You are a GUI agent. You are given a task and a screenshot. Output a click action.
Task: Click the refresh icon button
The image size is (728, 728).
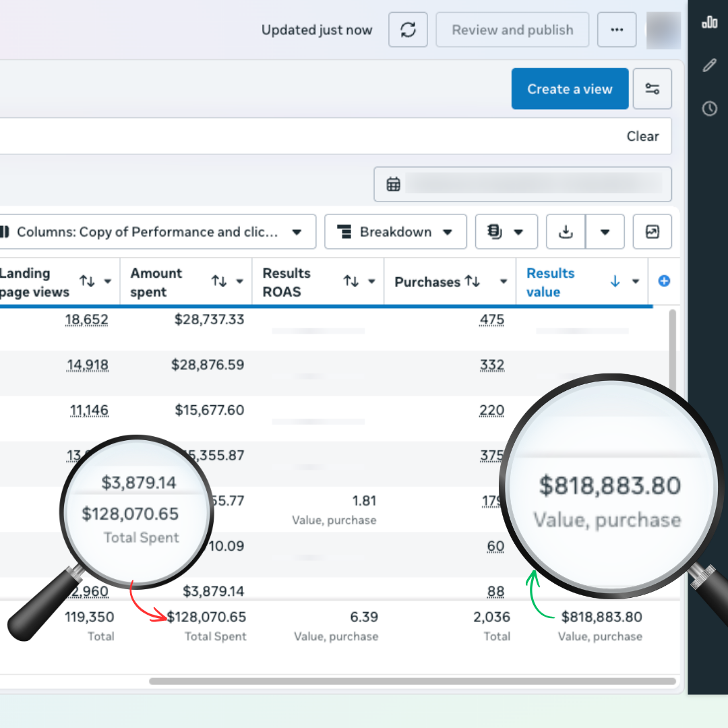(408, 30)
